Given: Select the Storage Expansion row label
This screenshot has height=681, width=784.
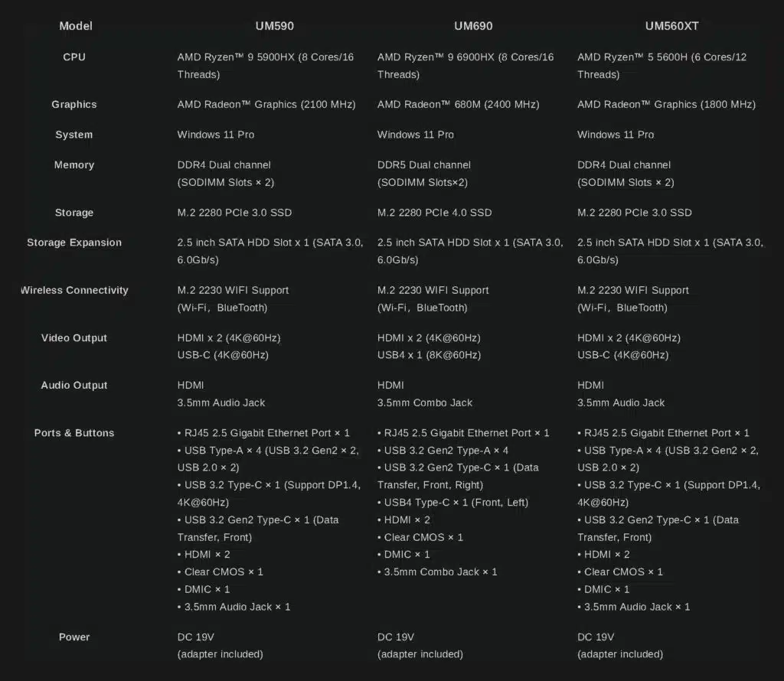Looking at the screenshot, I should coord(74,243).
